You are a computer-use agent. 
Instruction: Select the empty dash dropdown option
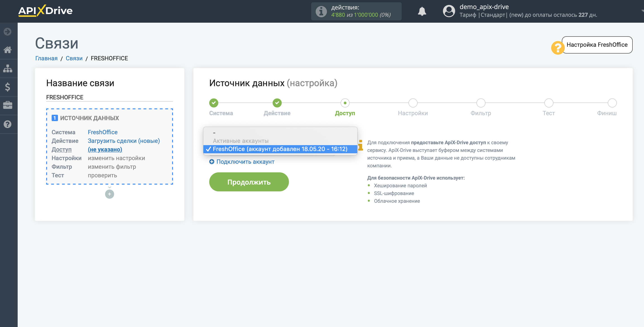pyautogui.click(x=280, y=133)
